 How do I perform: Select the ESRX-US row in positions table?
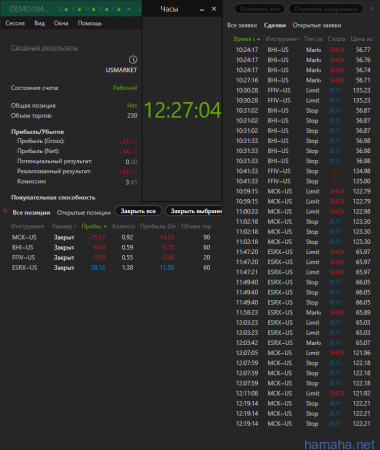point(111,267)
